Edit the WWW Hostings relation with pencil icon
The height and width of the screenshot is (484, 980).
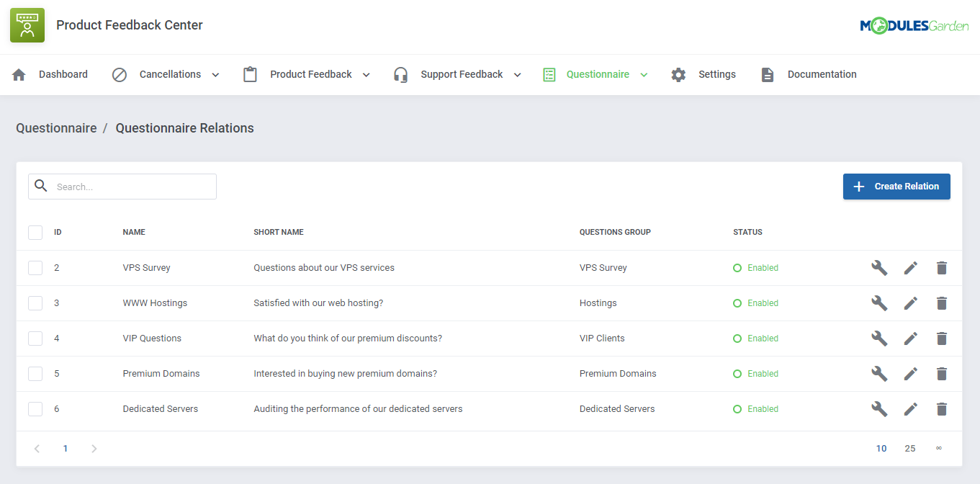(910, 302)
